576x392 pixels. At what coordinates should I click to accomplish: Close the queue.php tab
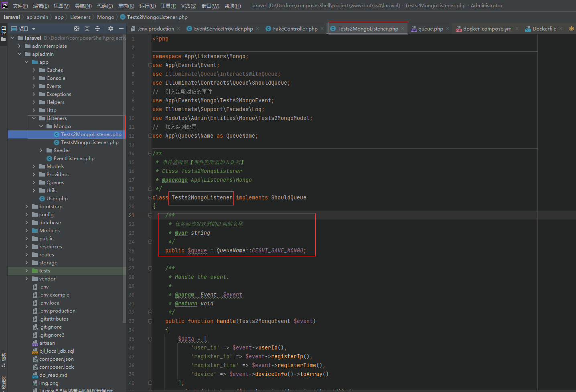coord(448,28)
